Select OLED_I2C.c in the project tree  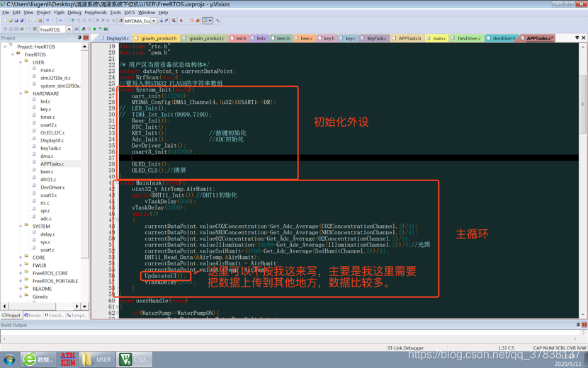point(52,132)
